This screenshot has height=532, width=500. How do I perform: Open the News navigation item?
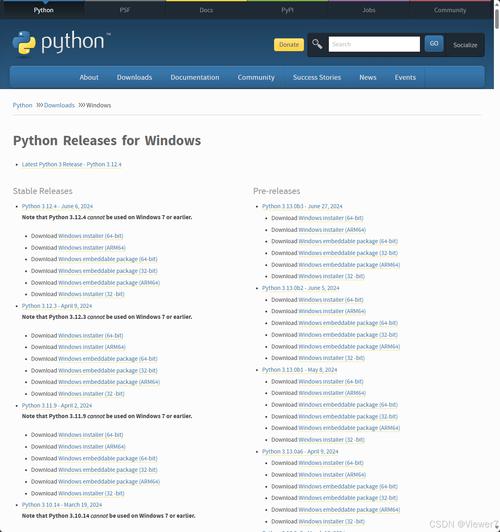point(368,77)
